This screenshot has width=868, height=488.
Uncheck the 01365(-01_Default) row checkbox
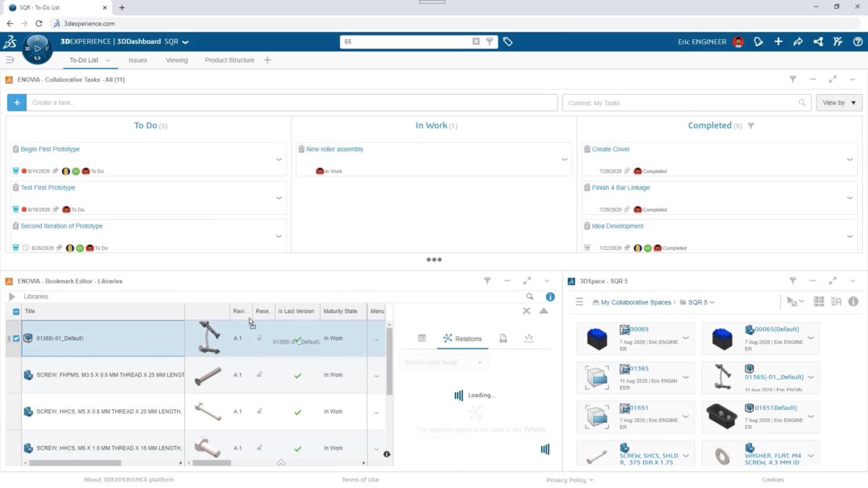(x=16, y=338)
